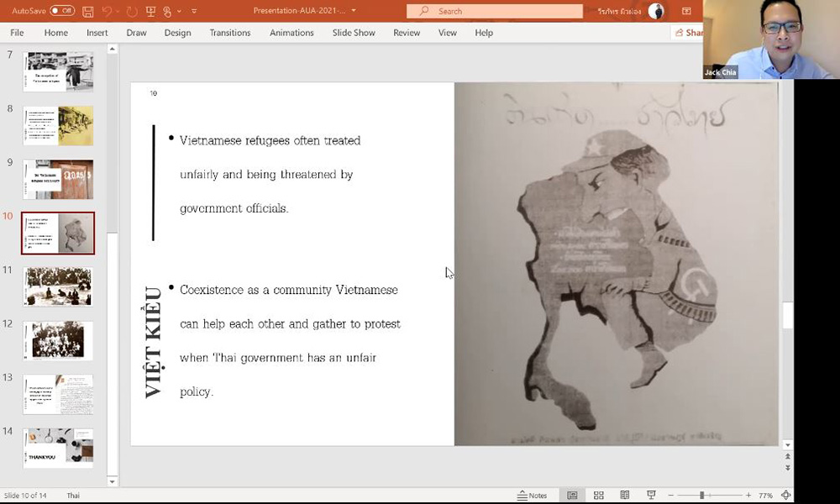Select slide 12 thumbnail
Screen dimensions: 840x504
[59, 341]
